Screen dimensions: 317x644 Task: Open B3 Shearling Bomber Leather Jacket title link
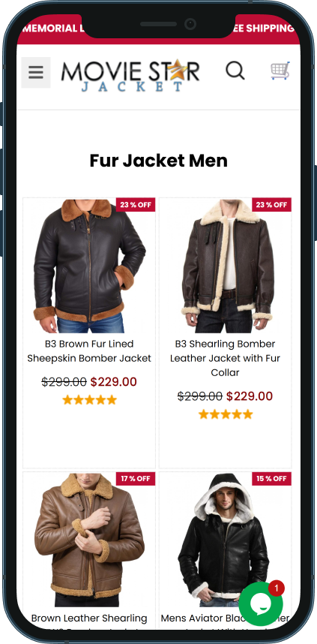coord(225,358)
